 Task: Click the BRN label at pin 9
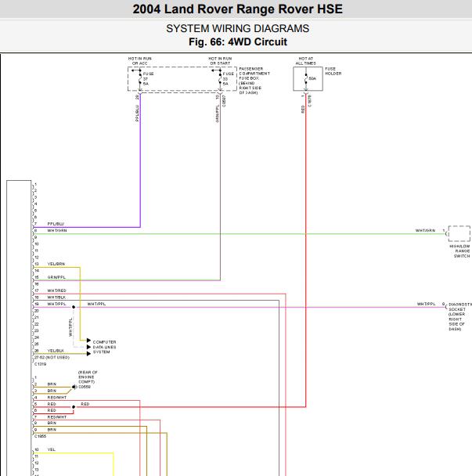click(x=52, y=430)
